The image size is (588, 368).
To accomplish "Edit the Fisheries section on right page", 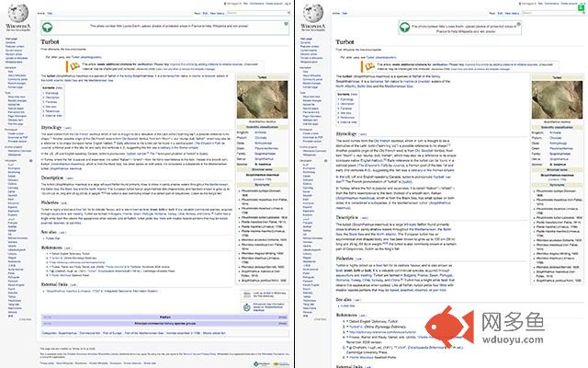I will point(359,259).
